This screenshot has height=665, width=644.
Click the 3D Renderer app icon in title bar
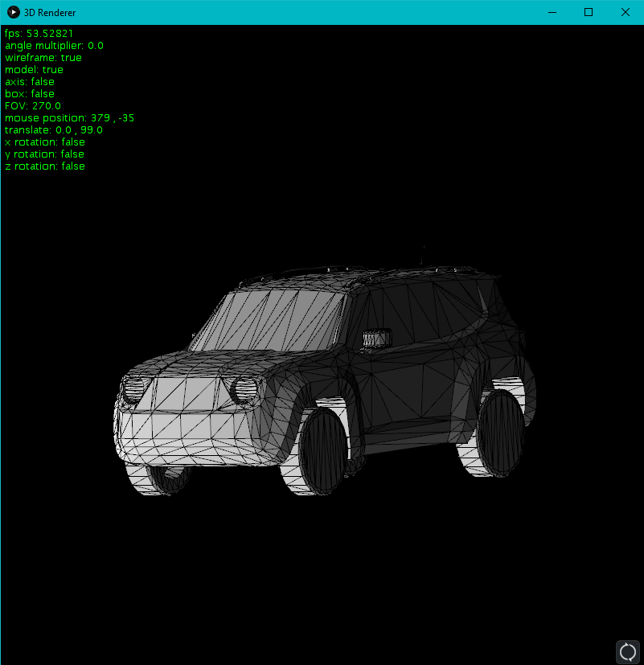point(13,12)
